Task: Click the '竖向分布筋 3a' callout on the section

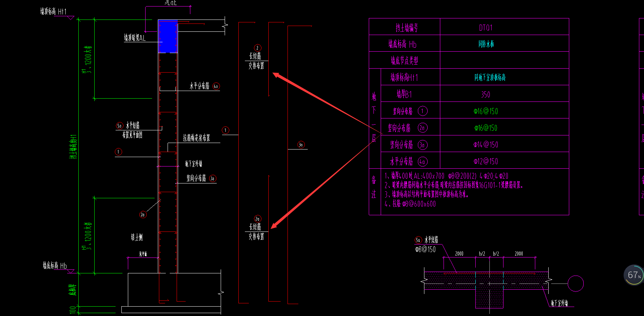Action: [x=201, y=178]
